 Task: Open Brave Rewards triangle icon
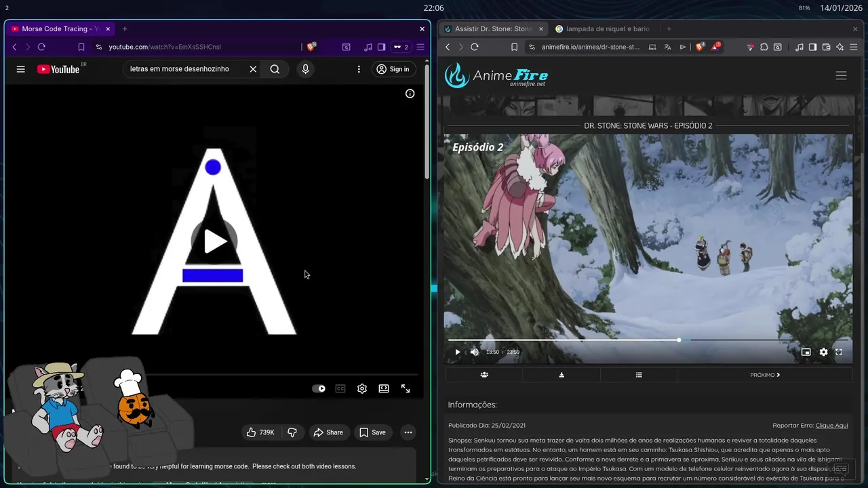pyautogui.click(x=716, y=47)
